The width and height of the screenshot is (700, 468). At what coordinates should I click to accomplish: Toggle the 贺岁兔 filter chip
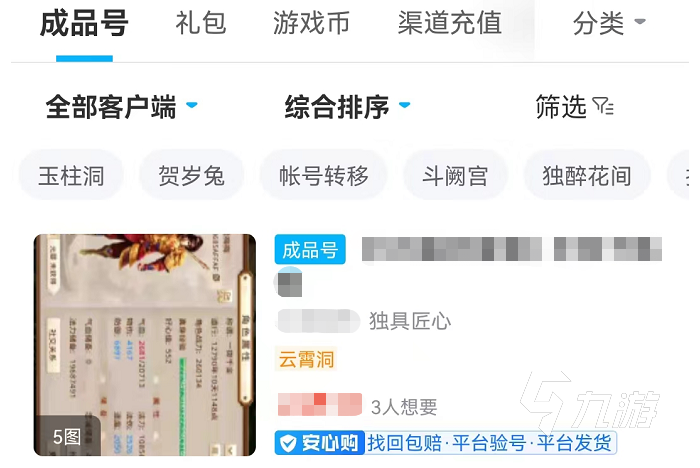(192, 175)
